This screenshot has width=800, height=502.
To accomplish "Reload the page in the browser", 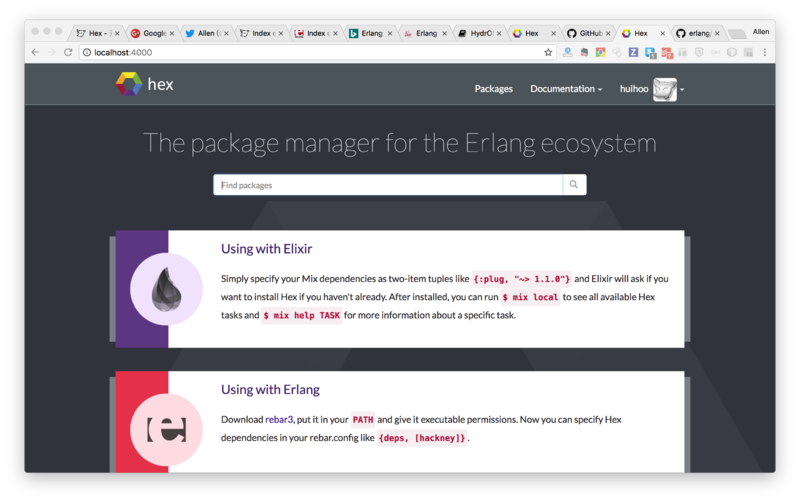I will (x=68, y=52).
